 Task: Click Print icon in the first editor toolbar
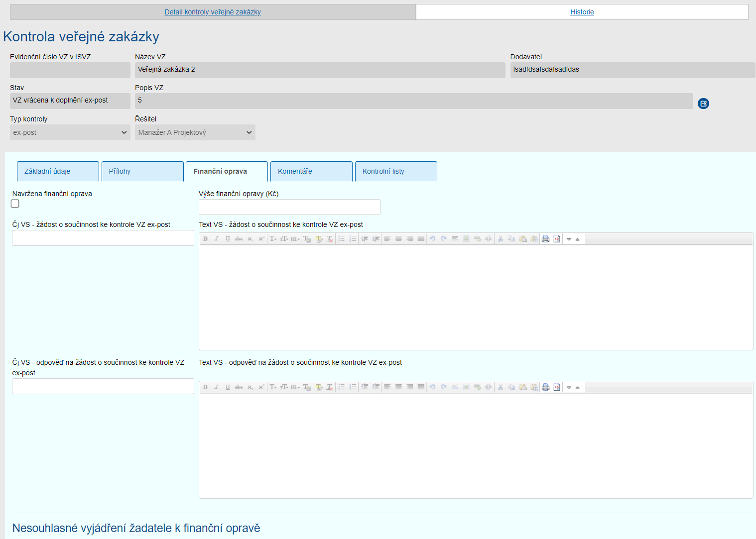coord(545,239)
